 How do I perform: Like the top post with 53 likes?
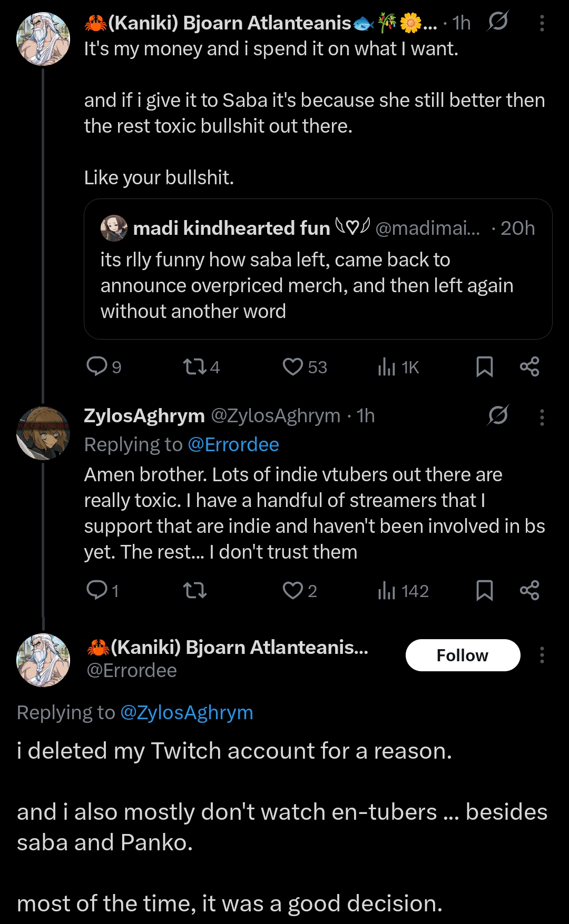[x=293, y=366]
